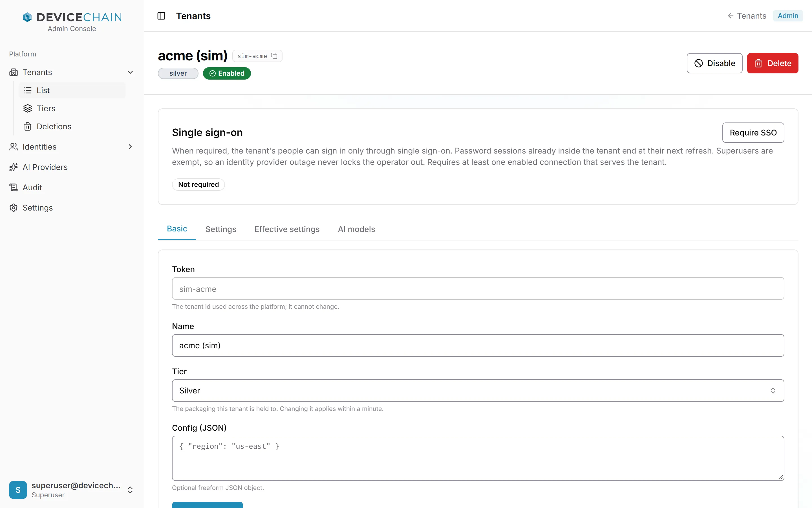This screenshot has height=508, width=812.
Task: Open Tiers in the sidebar
Action: pos(72,108)
